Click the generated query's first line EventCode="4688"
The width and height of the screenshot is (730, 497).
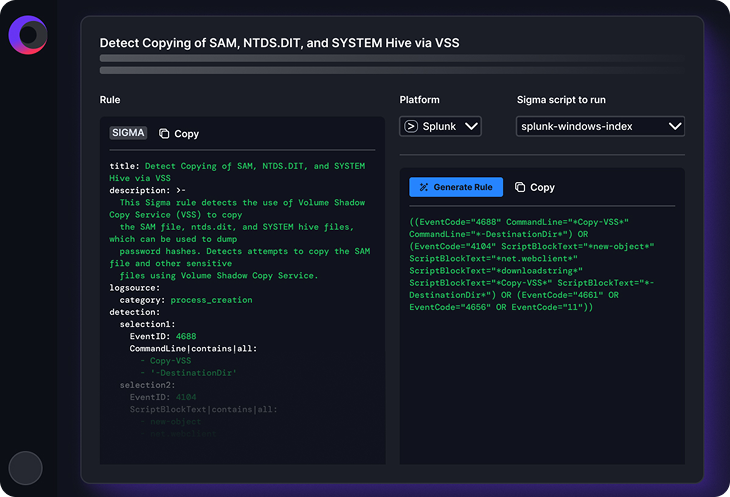point(519,222)
